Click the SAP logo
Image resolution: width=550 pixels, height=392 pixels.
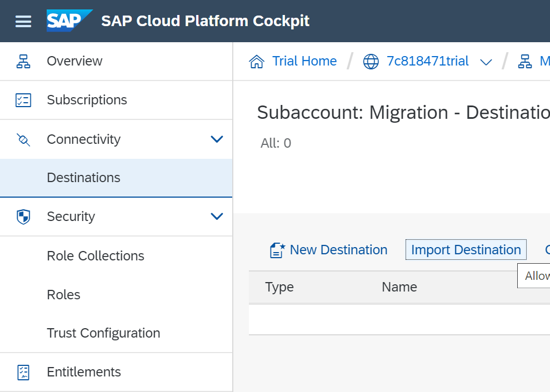(69, 21)
